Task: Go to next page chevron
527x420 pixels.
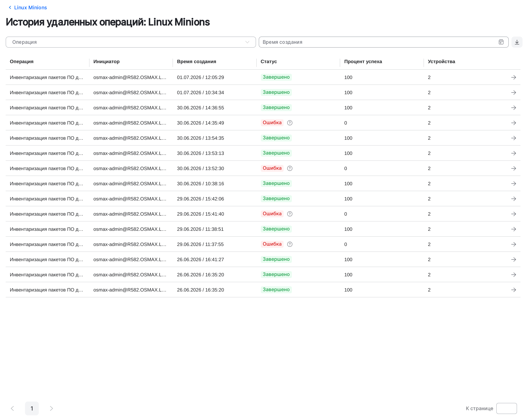Action: pyautogui.click(x=51, y=408)
